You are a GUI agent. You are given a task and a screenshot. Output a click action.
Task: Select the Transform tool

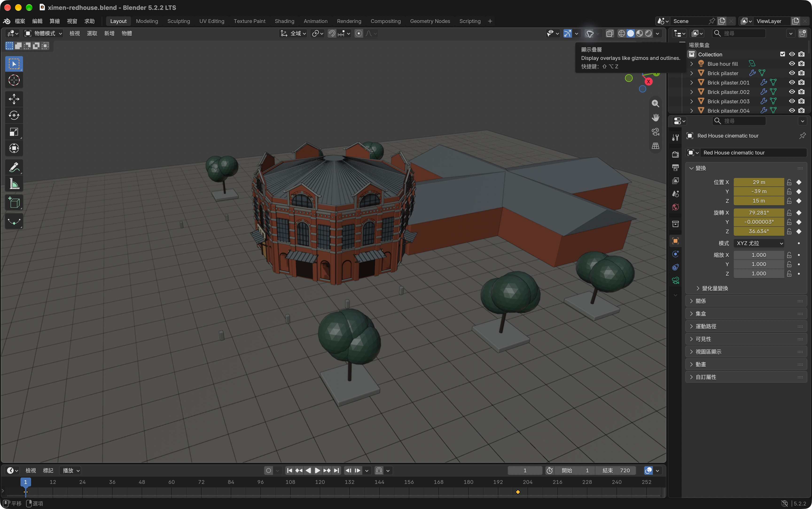(x=14, y=148)
